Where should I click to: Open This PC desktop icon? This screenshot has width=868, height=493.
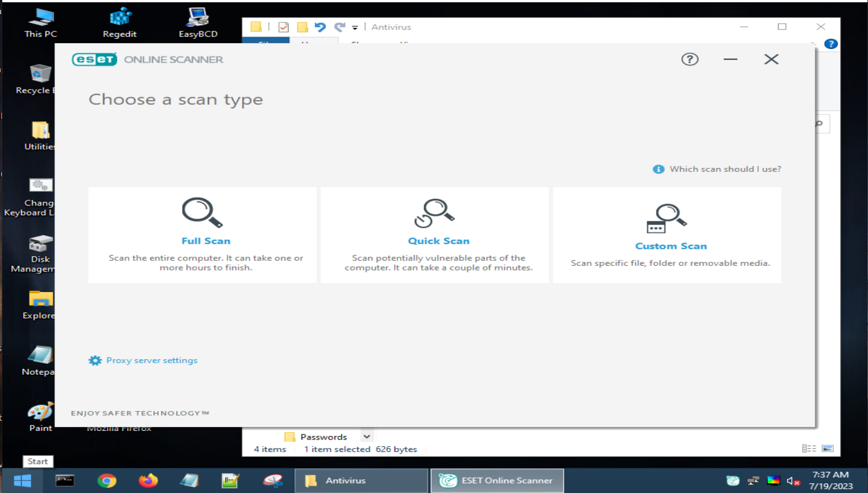tap(41, 23)
